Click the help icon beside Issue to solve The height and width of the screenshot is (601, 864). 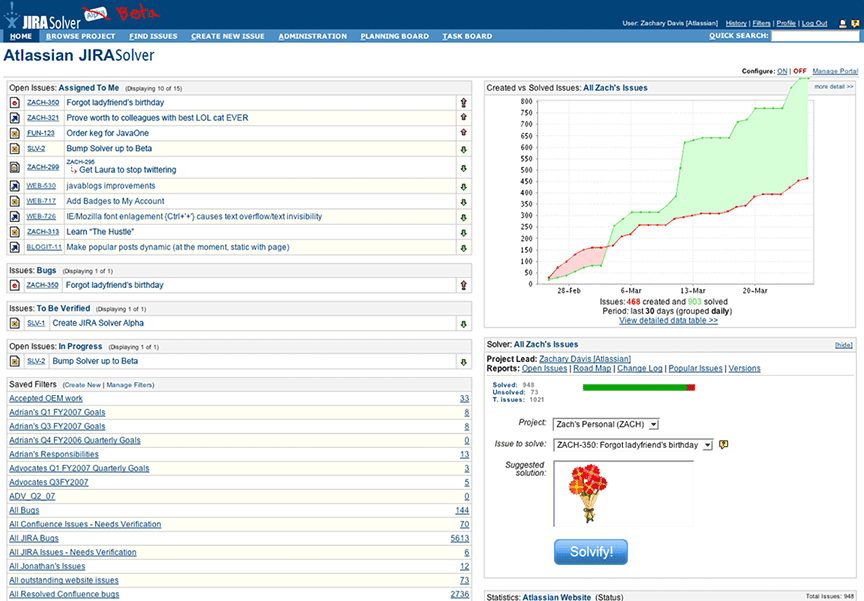[x=723, y=444]
